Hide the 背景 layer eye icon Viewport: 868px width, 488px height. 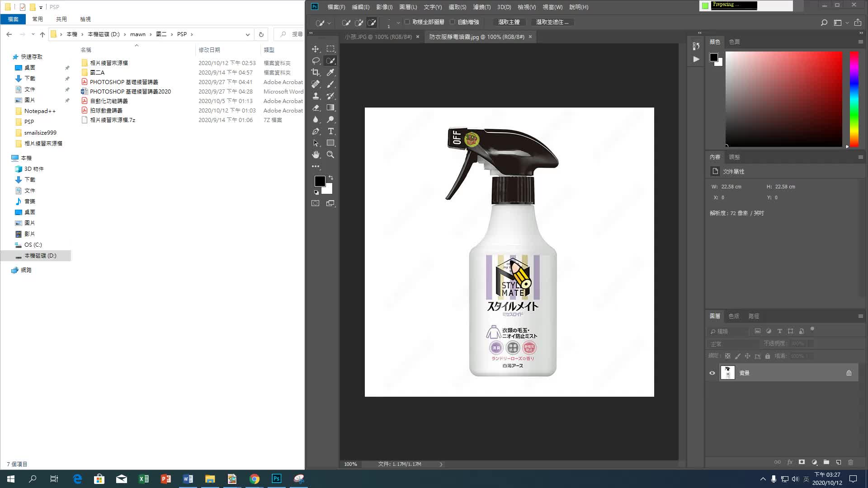pyautogui.click(x=712, y=373)
